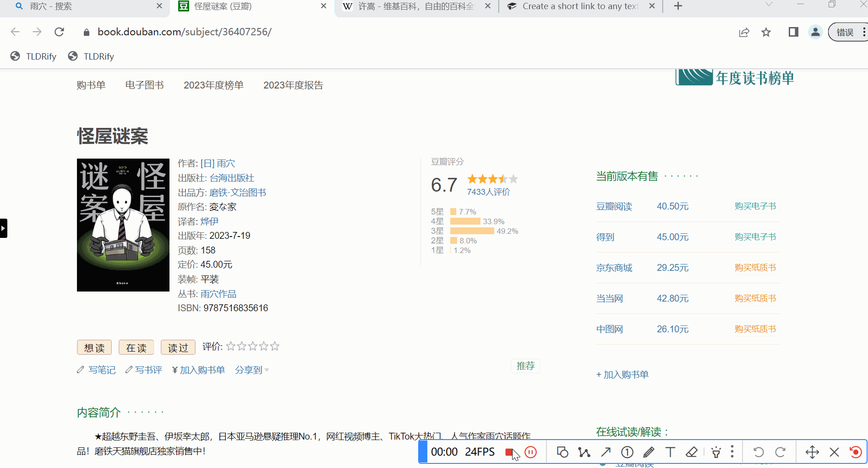Click the numbered step marker tool
Image resolution: width=868 pixels, height=468 pixels.
[627, 452]
